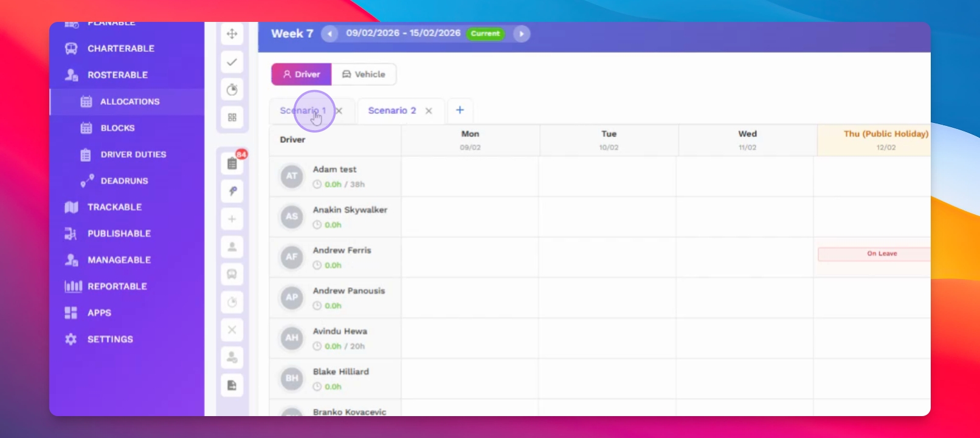Click the Deadruns route icon
This screenshot has width=980, height=438.
pos(88,181)
